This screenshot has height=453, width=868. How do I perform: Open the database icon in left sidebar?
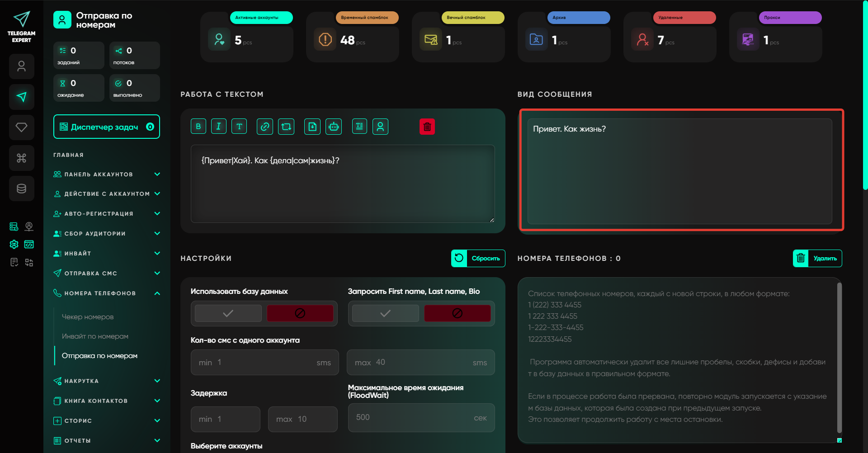pos(21,189)
